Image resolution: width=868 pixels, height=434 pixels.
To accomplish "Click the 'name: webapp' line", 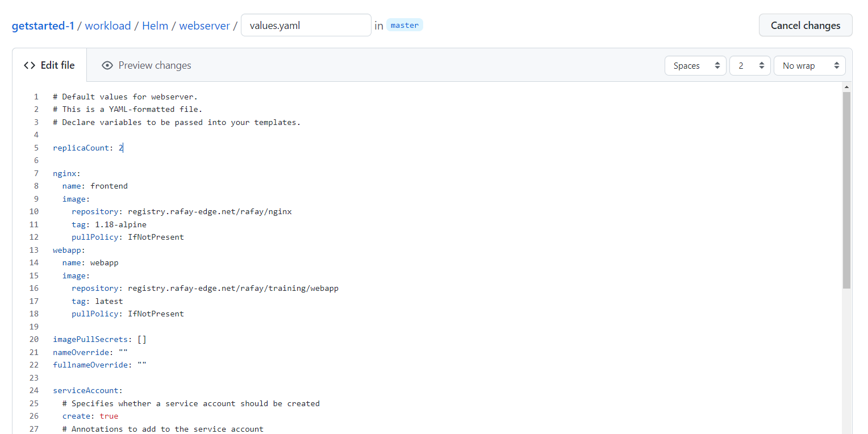I will coord(90,262).
